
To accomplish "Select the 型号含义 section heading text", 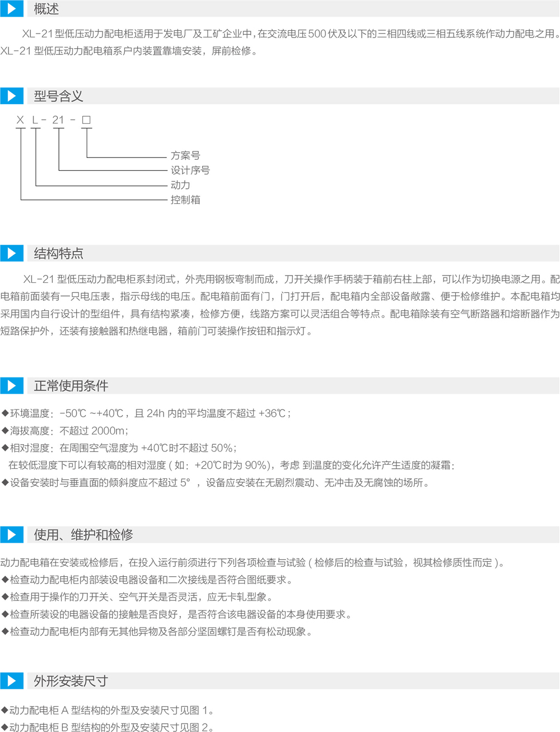I will [x=58, y=96].
